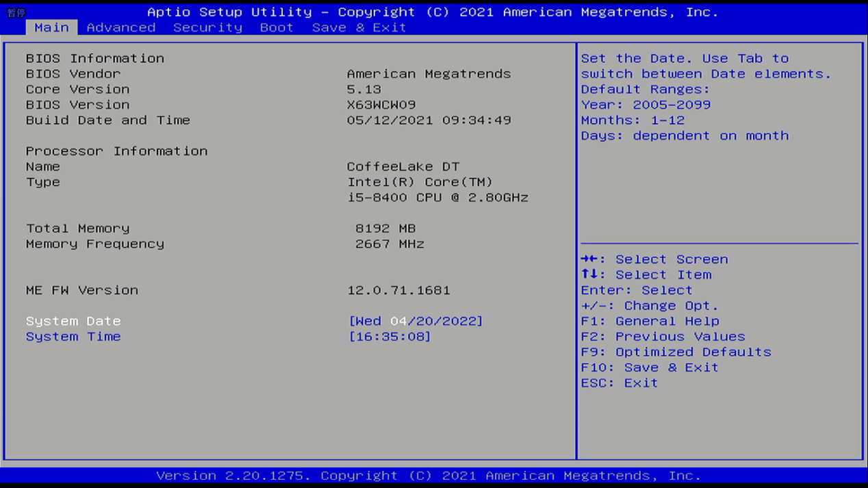Viewport: 868px width, 488px height.
Task: Click the System Time value 16:35:08
Action: (x=390, y=337)
